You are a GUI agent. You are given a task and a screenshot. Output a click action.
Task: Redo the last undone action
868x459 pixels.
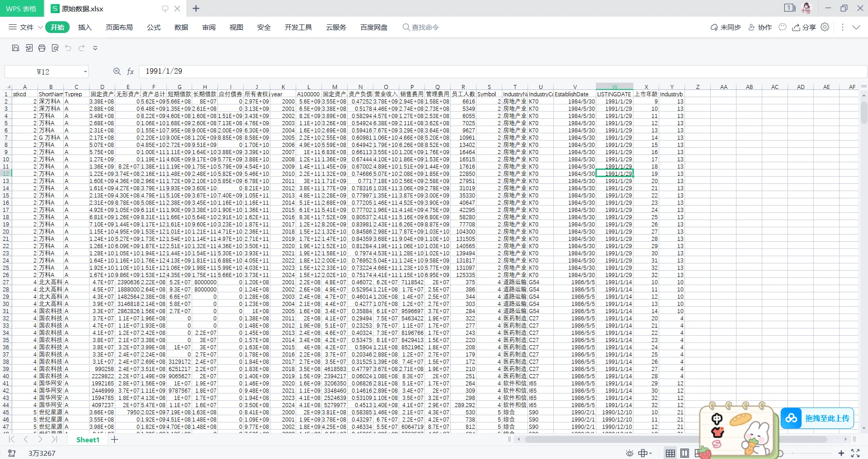82,48
